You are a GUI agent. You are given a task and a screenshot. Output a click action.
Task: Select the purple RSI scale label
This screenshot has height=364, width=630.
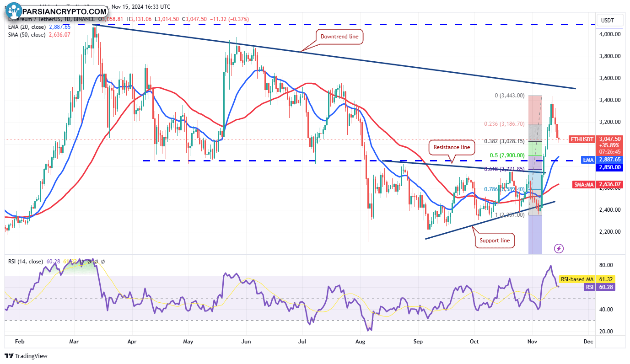[589, 287]
